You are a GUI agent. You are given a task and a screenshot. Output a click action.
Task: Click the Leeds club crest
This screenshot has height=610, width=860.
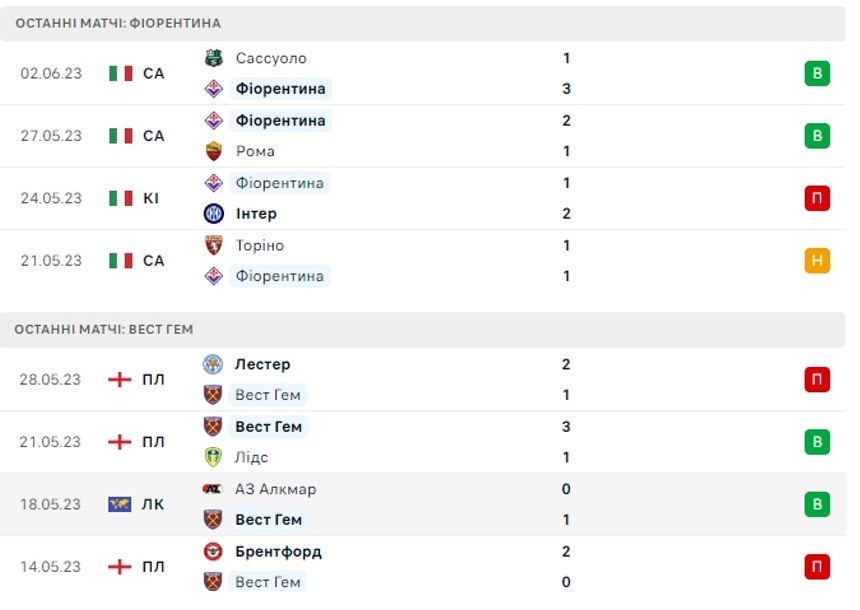[213, 457]
